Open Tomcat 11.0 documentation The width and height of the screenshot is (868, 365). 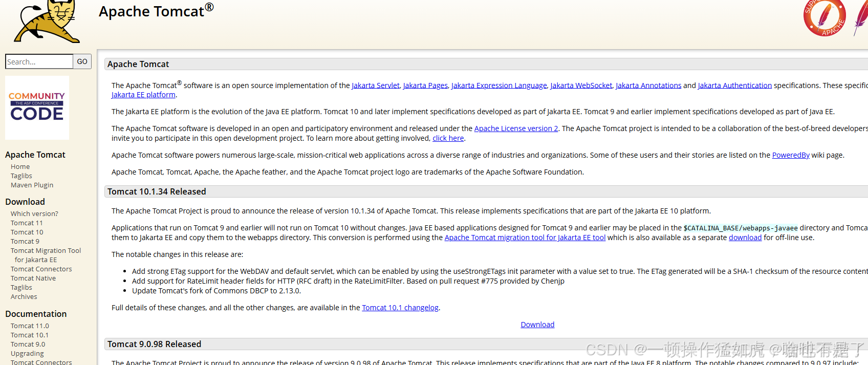click(30, 326)
